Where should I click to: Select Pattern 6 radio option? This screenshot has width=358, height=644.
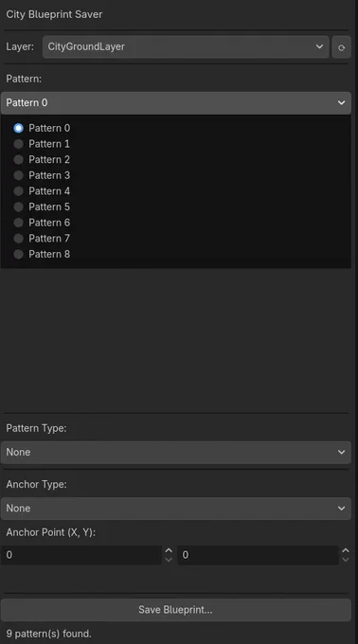pos(18,223)
